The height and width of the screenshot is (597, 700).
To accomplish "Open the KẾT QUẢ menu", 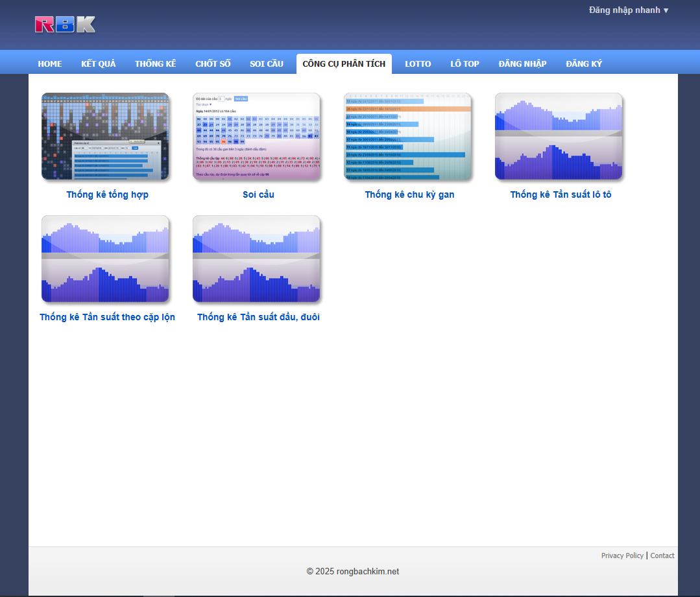I will 98,64.
